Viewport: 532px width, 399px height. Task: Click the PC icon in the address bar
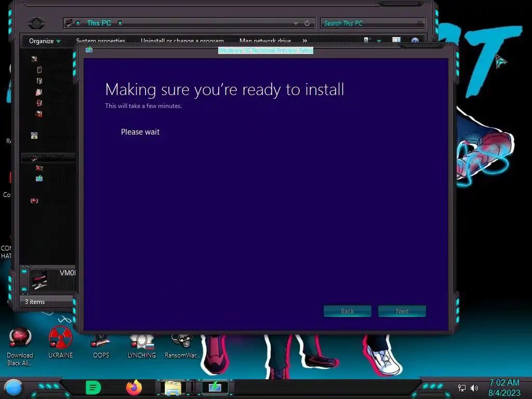[69, 23]
